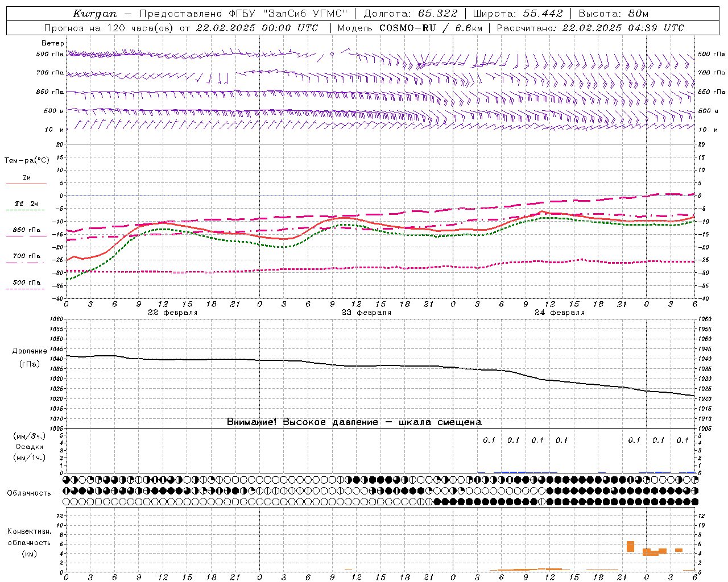The height and width of the screenshot is (582, 728).
Task: Click the "700 гПа" temperature legend entry
Action: 27,256
